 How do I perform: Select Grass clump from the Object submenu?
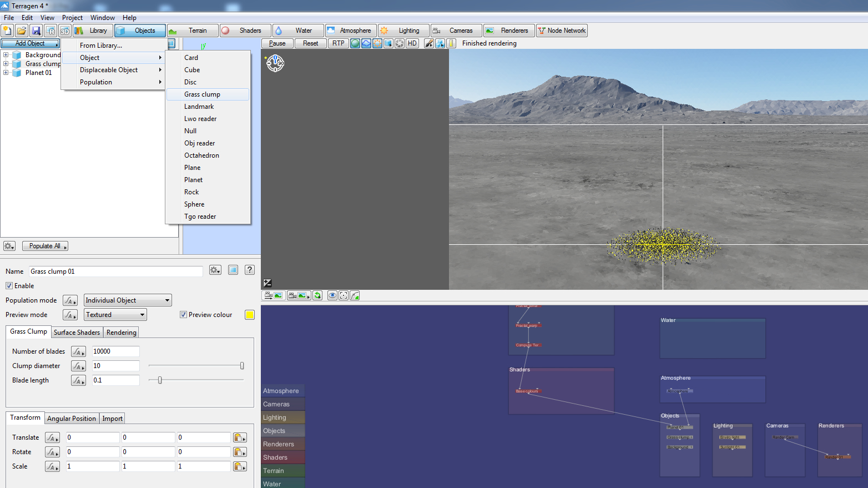point(203,94)
